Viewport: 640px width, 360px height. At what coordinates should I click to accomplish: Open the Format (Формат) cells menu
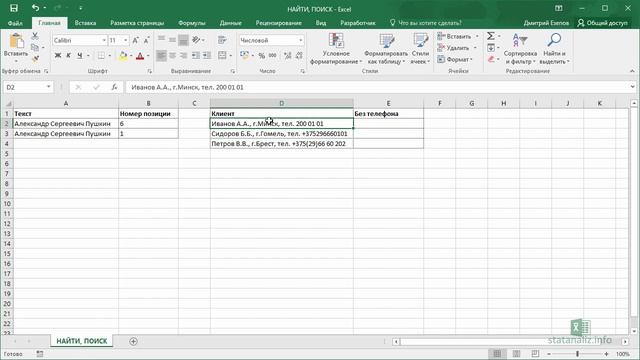tap(455, 60)
